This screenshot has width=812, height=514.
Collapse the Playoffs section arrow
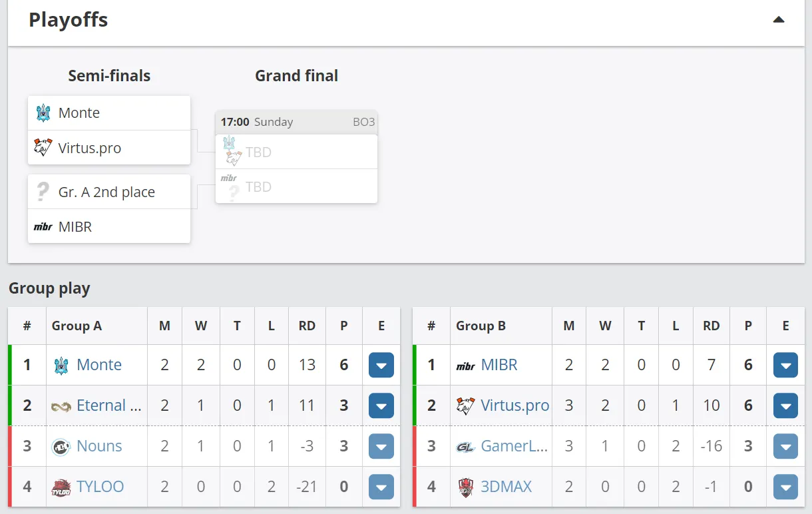[x=778, y=20]
